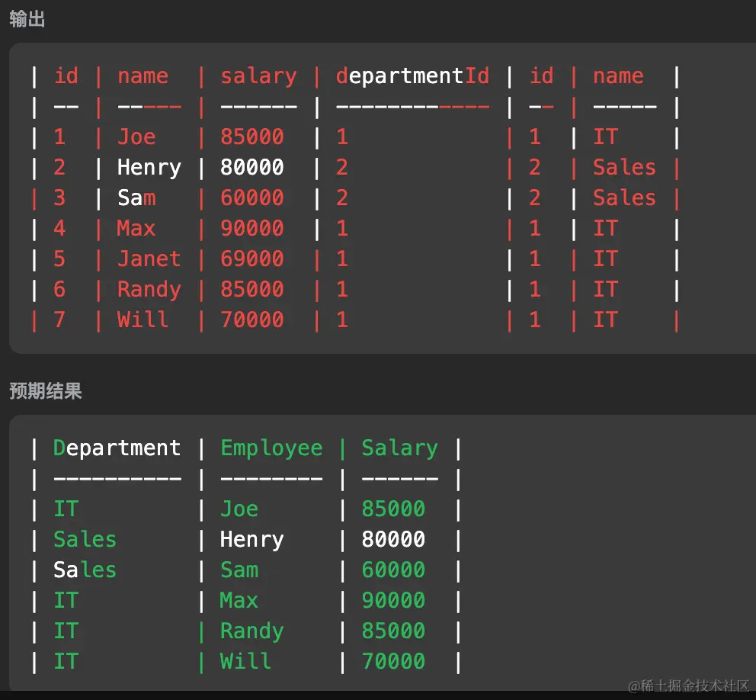Screen dimensions: 756x700
Task: Click Sales in Sam's output row
Action: point(624,198)
